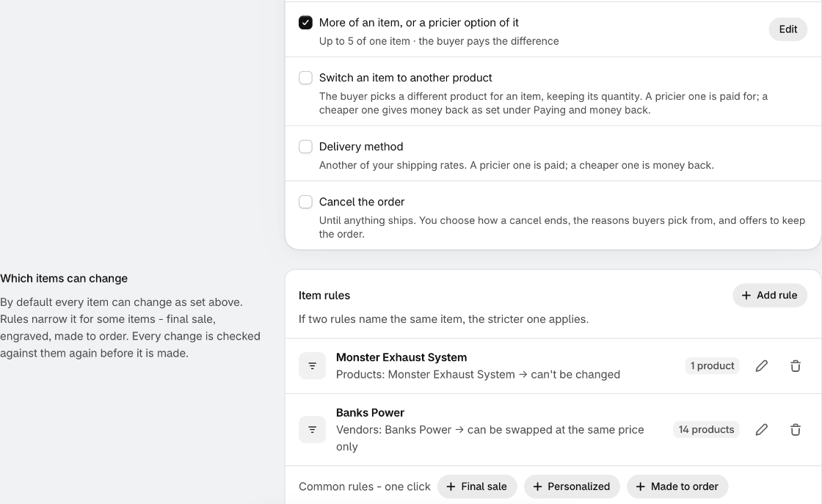The height and width of the screenshot is (504, 822).
Task: Remove the Banks Power rule with trash icon
Action: [796, 430]
